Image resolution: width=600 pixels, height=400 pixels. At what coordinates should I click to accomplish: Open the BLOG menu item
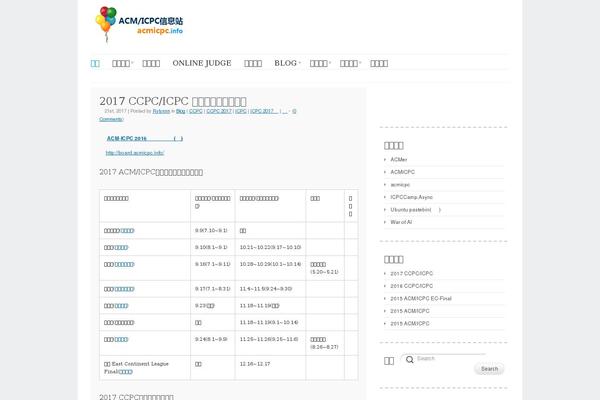click(x=285, y=63)
